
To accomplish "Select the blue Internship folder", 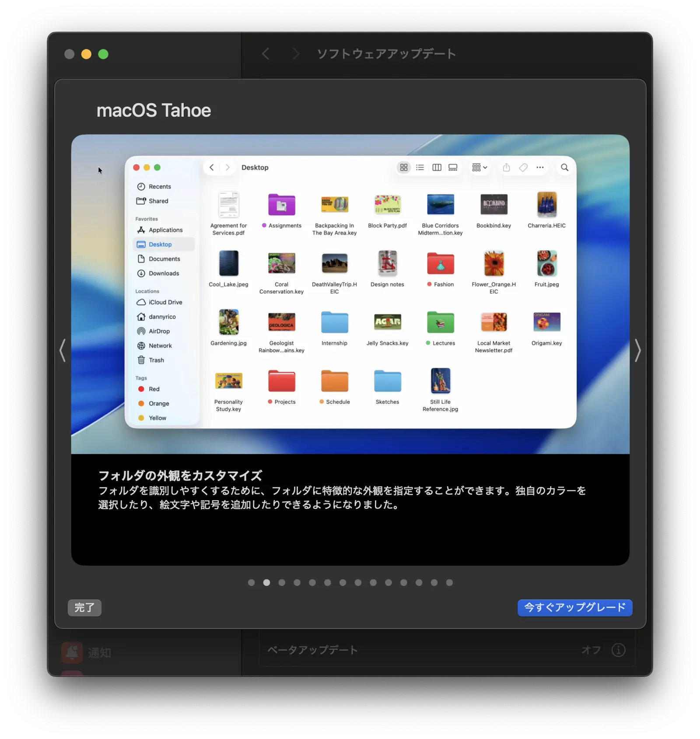I will 335,323.
